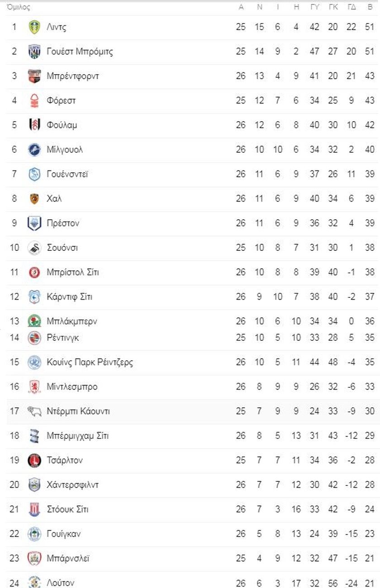Click the Μπρέντφορντ team badge

34,76
